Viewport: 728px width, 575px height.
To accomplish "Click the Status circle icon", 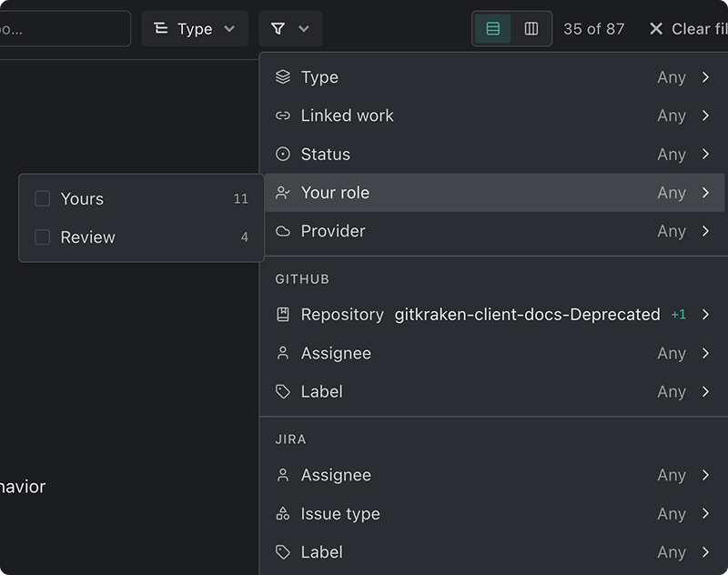I will pos(283,154).
